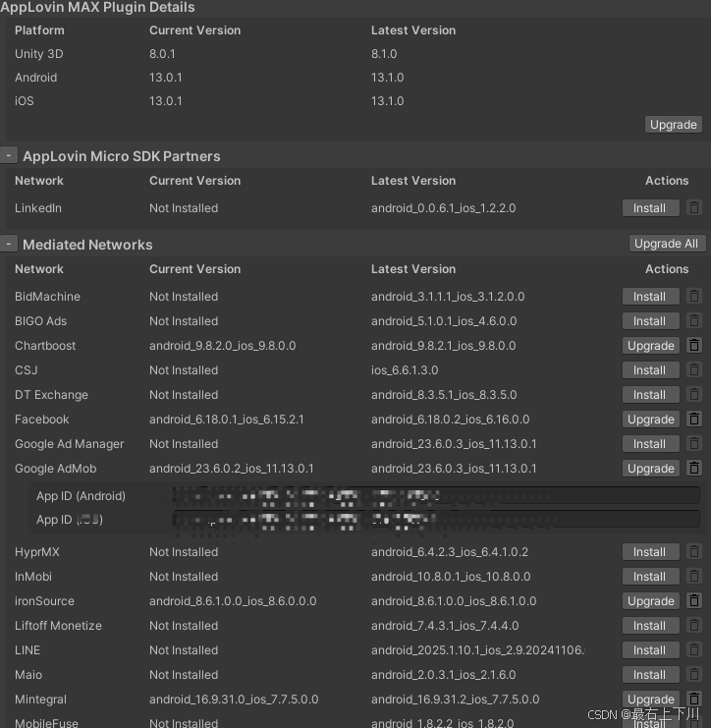
Task: Install the InMobi network
Action: pyautogui.click(x=650, y=577)
